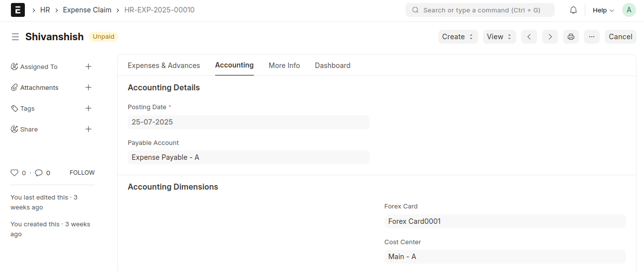Print this expense claim

(x=571, y=37)
